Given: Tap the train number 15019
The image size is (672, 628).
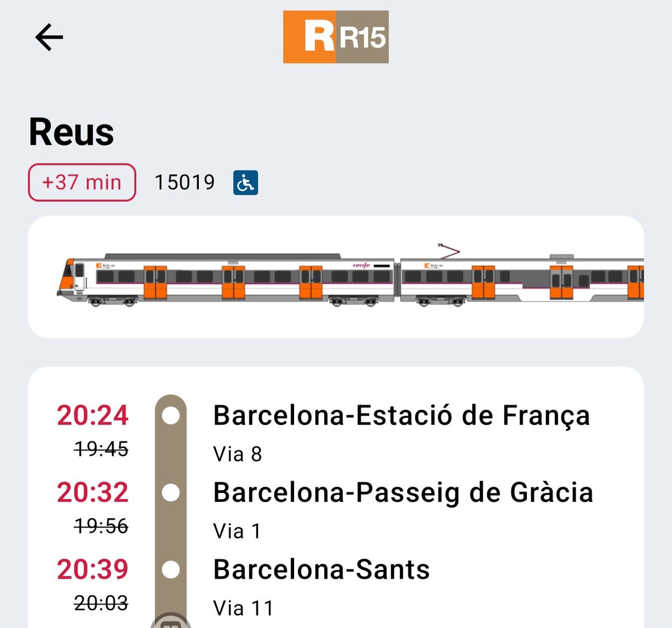Looking at the screenshot, I should 184,182.
